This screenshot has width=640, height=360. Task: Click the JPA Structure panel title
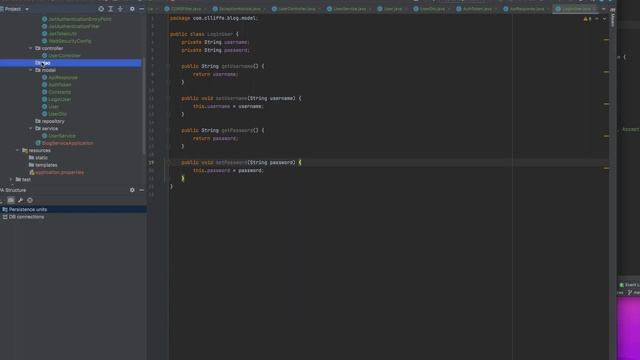point(13,190)
